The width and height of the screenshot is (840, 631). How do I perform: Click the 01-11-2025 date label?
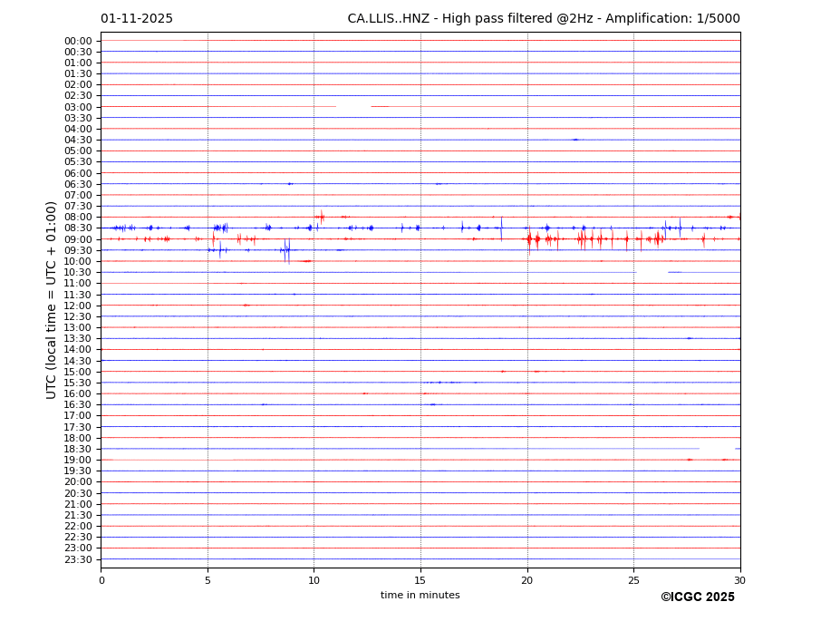tap(137, 19)
